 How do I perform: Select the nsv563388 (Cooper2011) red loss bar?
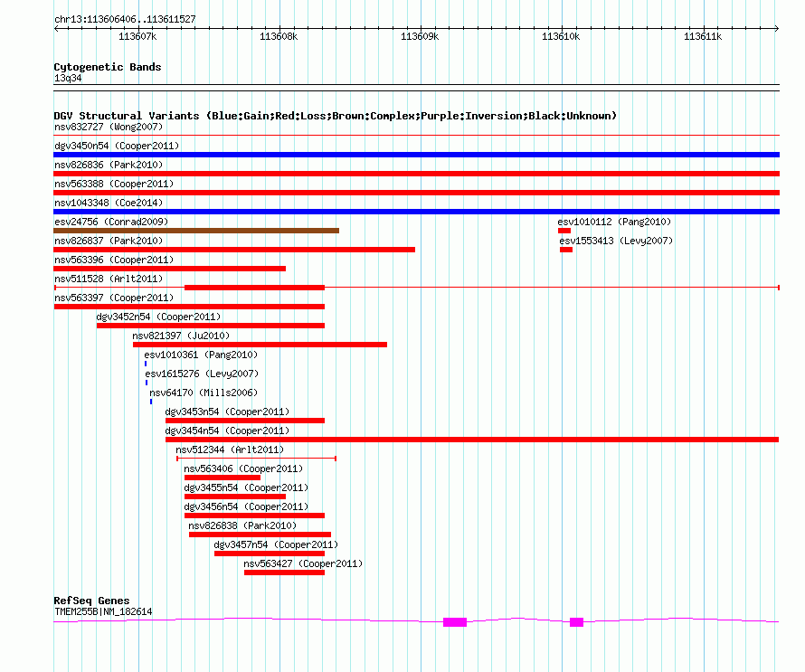tap(416, 193)
